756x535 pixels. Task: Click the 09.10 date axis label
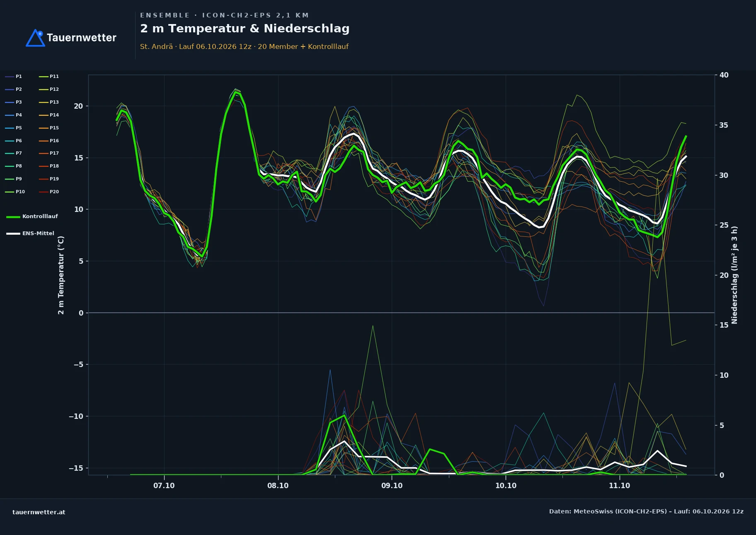pyautogui.click(x=392, y=486)
